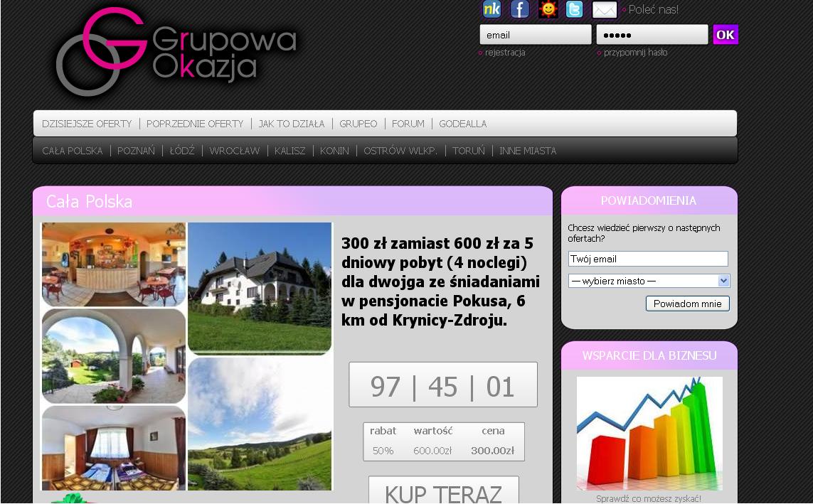813x504 pixels.
Task: Click the white pension house photo
Action: pyautogui.click(x=260, y=288)
